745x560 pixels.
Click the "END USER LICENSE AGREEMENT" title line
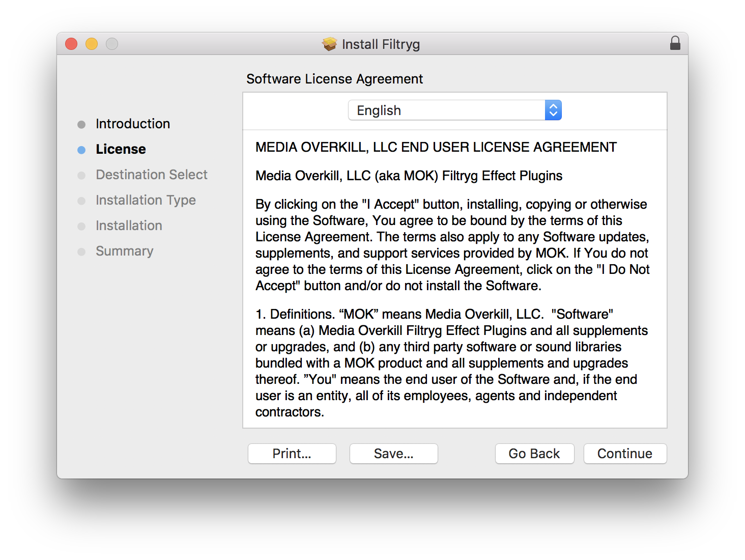tap(436, 147)
